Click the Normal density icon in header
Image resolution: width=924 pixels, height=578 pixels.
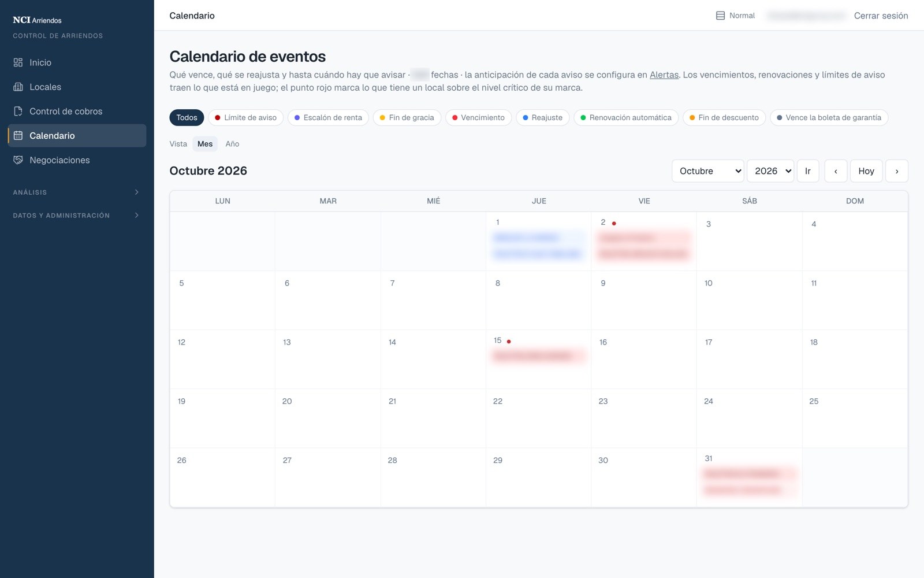click(x=720, y=16)
